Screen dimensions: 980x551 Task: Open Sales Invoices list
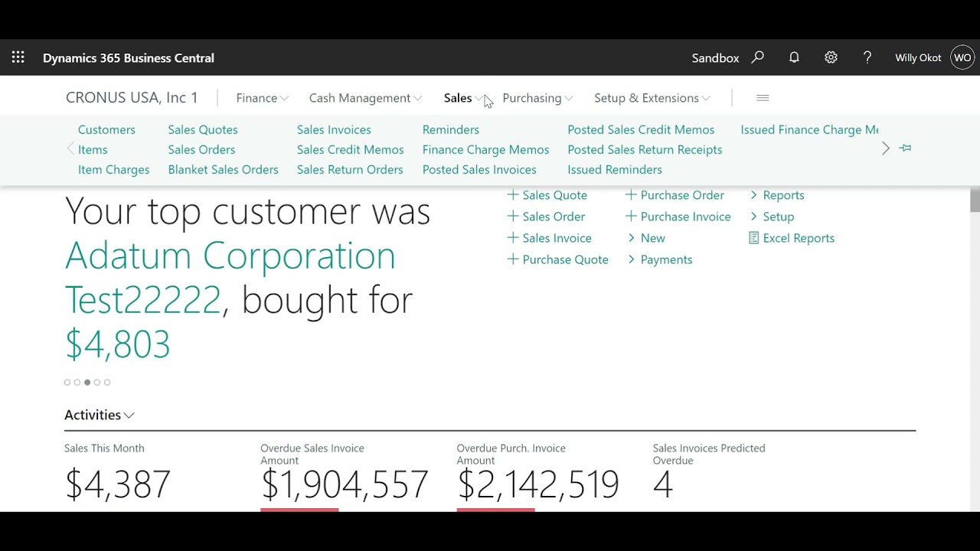tap(334, 129)
